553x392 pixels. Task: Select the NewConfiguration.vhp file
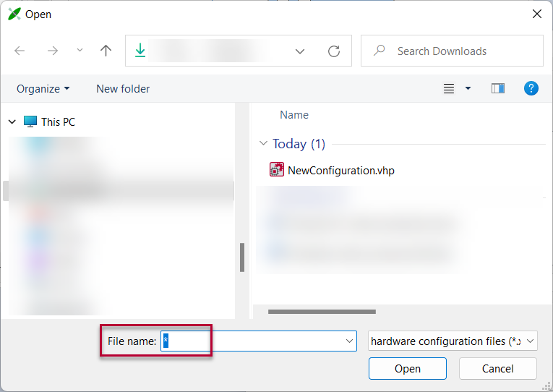340,171
